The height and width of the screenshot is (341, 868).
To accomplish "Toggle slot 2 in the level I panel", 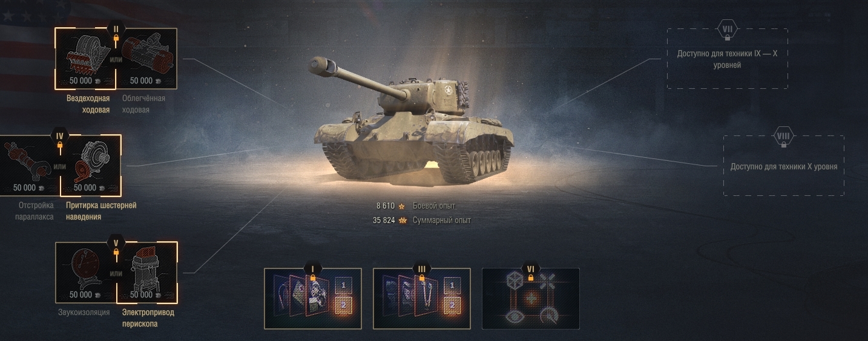I will pyautogui.click(x=343, y=305).
